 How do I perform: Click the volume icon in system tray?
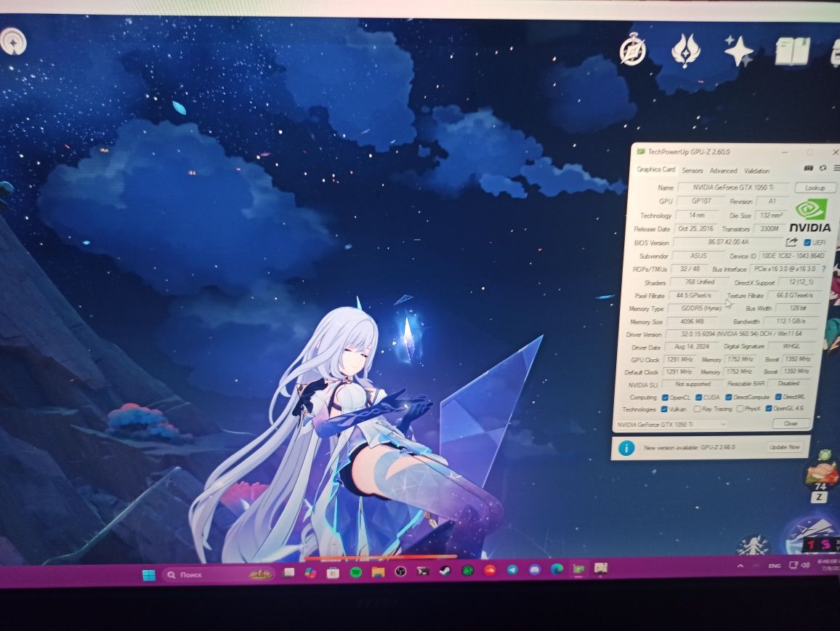tap(805, 565)
